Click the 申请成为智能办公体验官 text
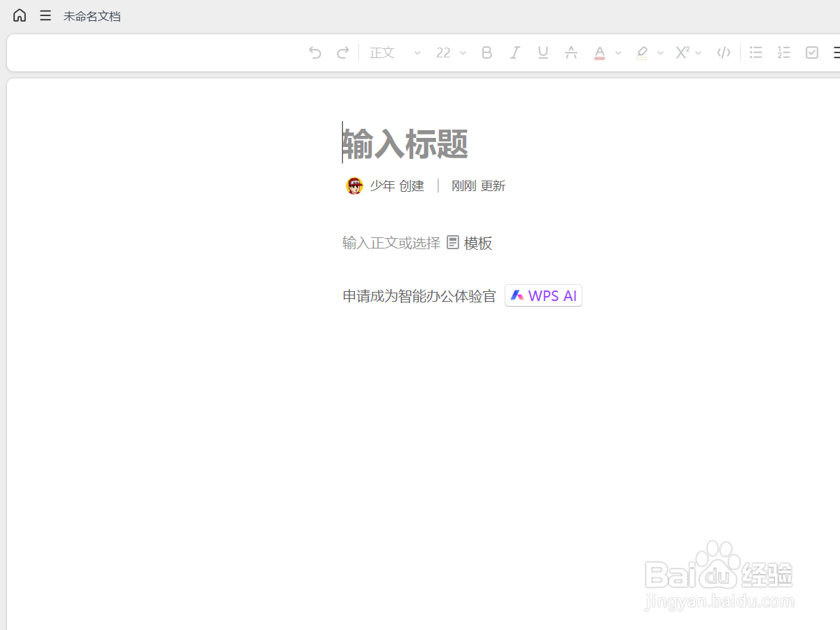 click(x=419, y=296)
